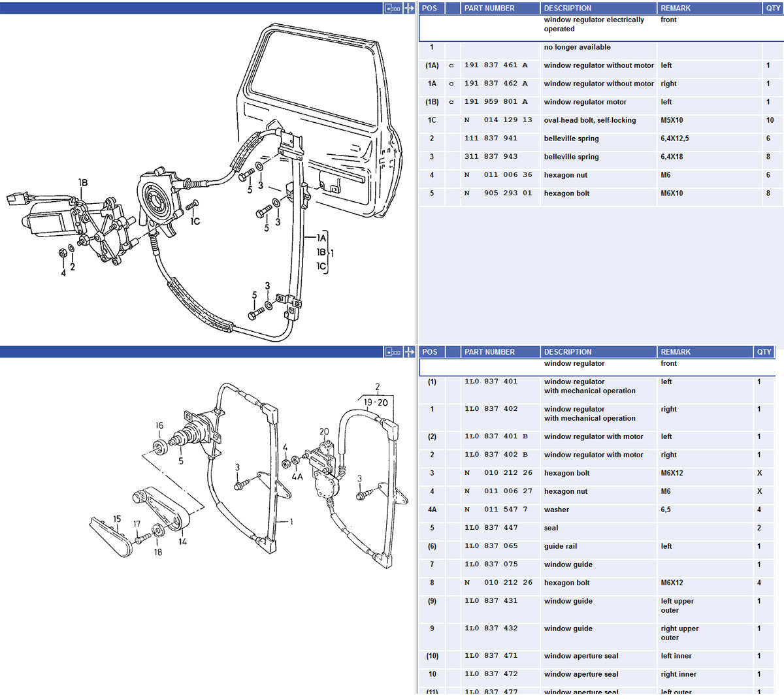Image resolution: width=784 pixels, height=699 pixels.
Task: Click QTY header in the mechanical regulator table
Action: tap(764, 351)
